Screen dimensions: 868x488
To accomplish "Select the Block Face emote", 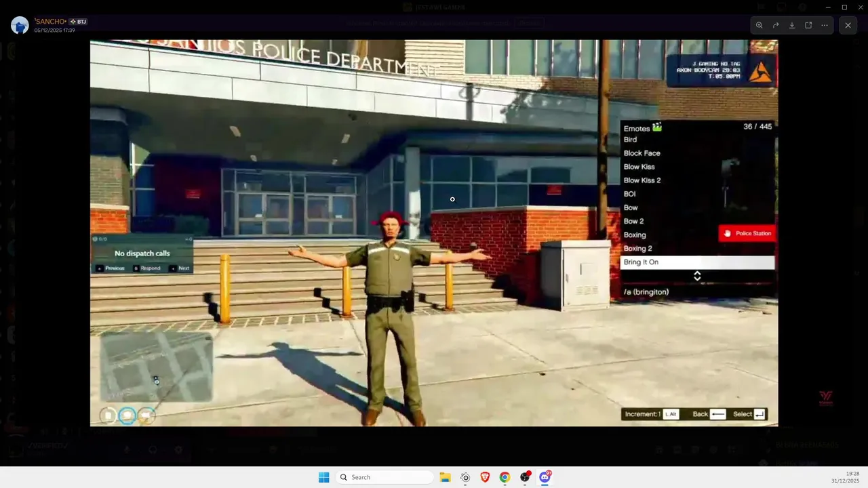I will (697, 153).
